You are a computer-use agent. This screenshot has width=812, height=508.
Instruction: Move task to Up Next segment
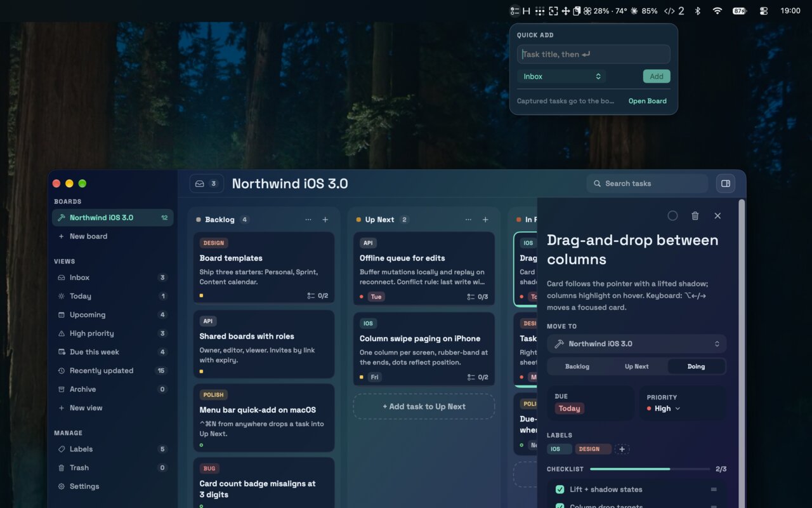pyautogui.click(x=636, y=366)
